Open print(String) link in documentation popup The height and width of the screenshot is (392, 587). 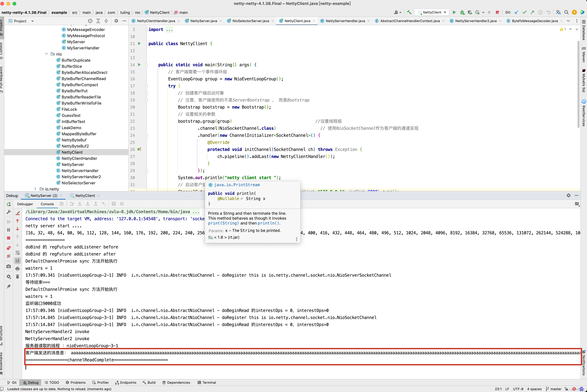click(x=223, y=223)
